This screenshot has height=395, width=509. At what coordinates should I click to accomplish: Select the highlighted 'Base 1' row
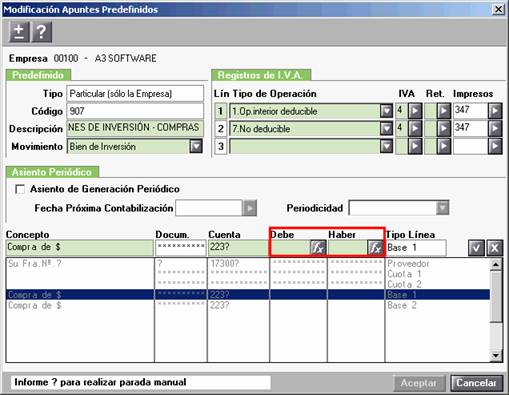tap(248, 295)
